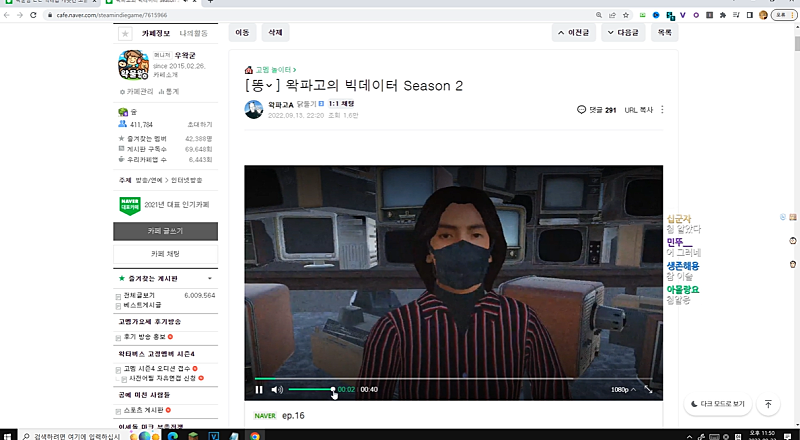The height and width of the screenshot is (440, 800).
Task: Start a 1:1 채팅 with author
Action: click(341, 104)
